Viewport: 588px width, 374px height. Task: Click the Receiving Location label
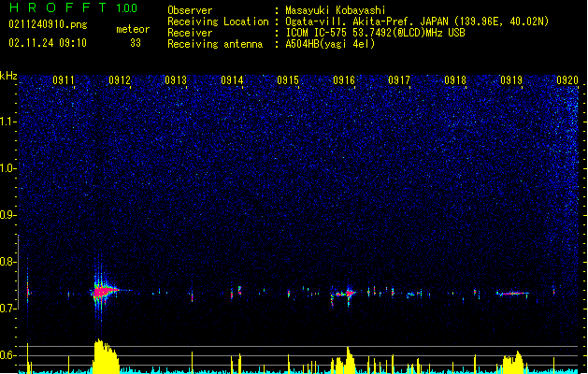[x=218, y=22]
